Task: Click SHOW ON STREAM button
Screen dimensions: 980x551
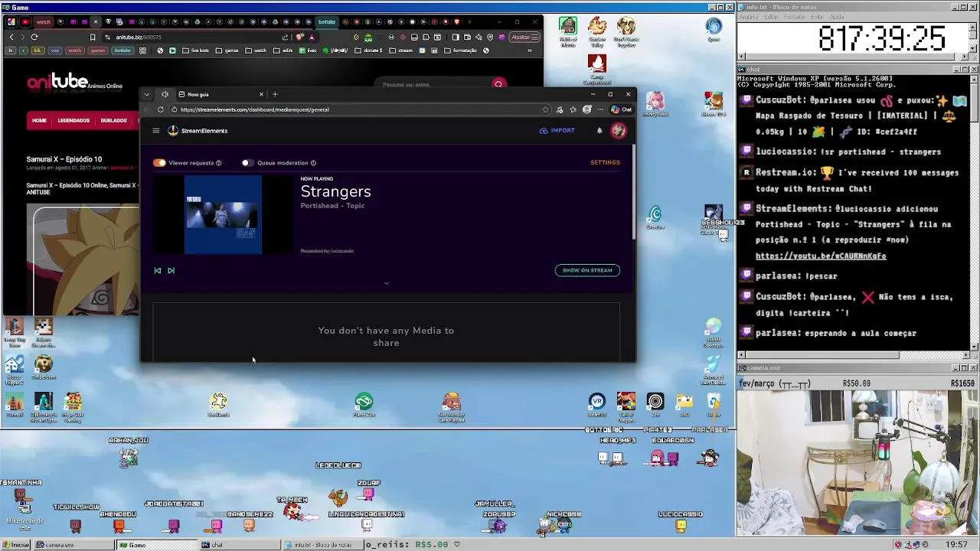Action: [587, 270]
